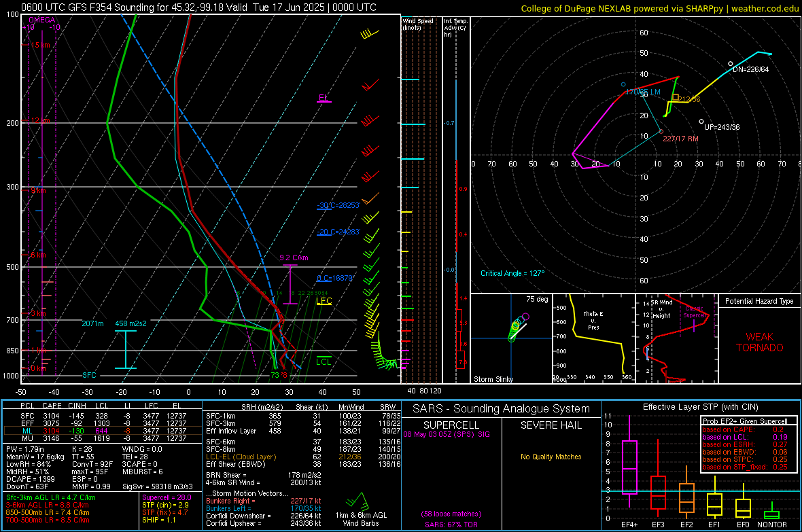
Task: Click the 170/35 LM storm motion marker
Action: click(x=643, y=92)
